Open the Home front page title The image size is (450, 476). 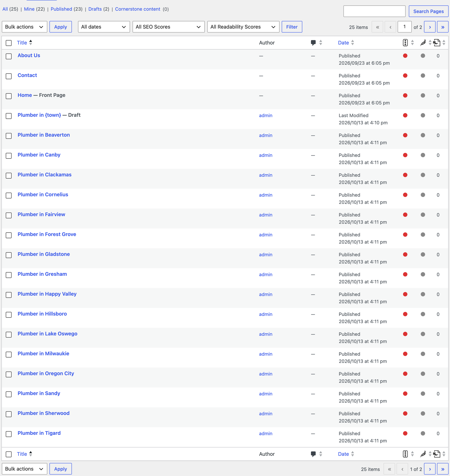click(25, 95)
